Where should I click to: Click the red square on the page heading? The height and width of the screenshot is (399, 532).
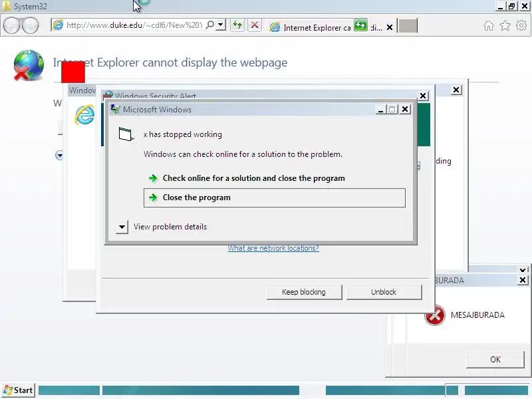[73, 72]
